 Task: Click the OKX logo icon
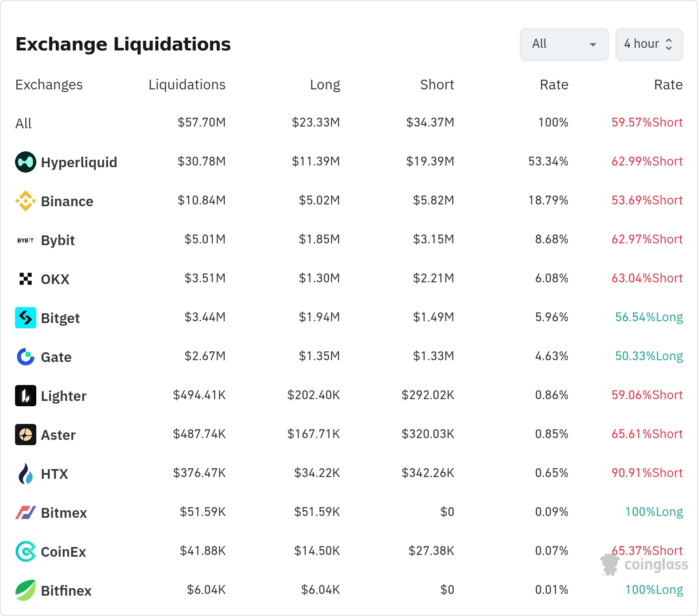tap(26, 279)
